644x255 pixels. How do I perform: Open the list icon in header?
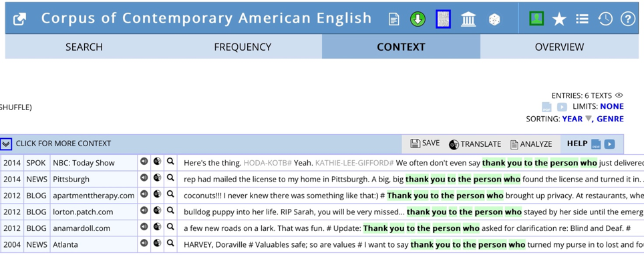[x=582, y=19]
